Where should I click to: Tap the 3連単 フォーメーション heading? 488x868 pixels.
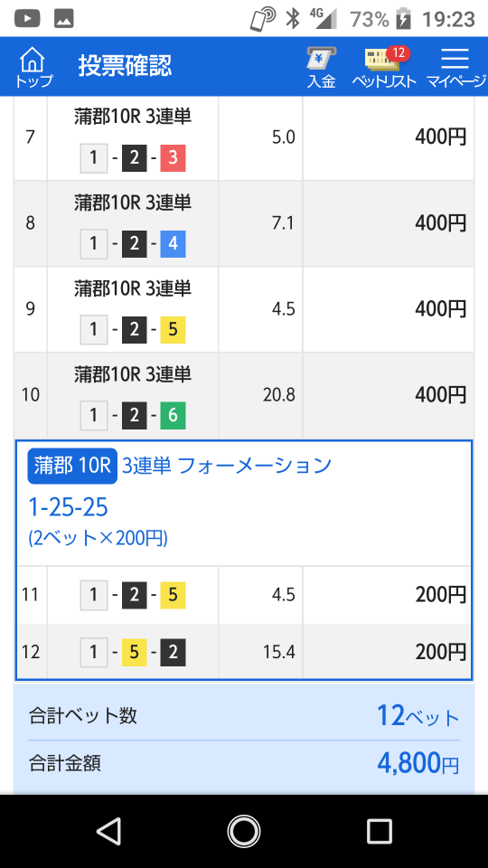pos(226,467)
